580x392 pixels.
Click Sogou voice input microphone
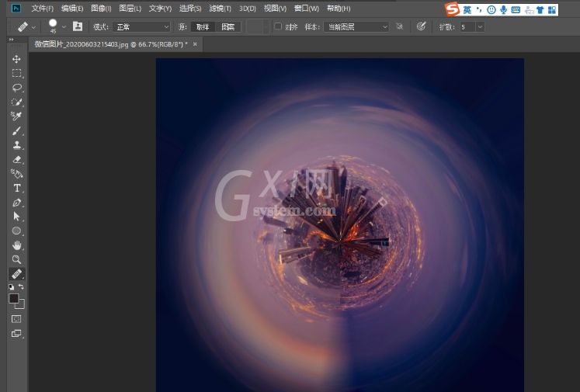click(503, 10)
